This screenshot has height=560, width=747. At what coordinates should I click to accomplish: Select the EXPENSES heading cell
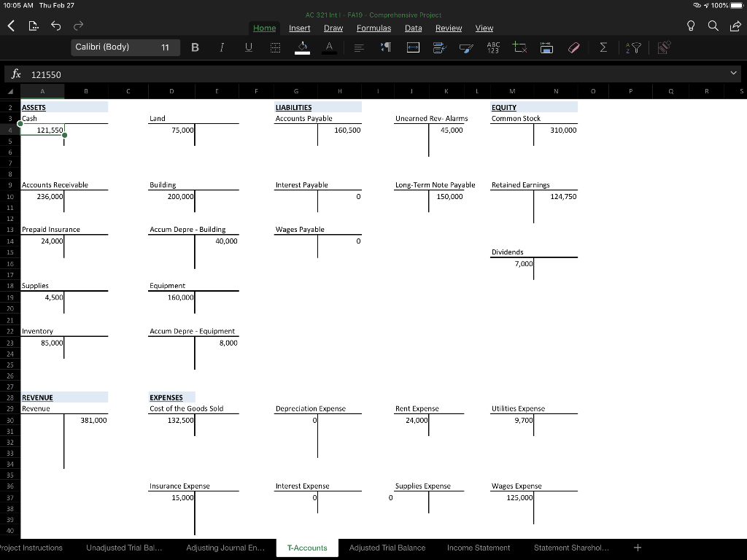(x=171, y=397)
